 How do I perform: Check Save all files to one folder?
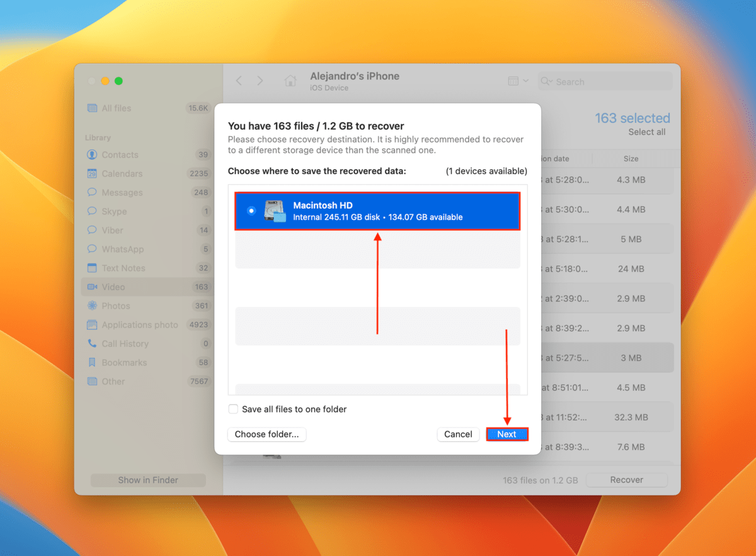(x=233, y=409)
